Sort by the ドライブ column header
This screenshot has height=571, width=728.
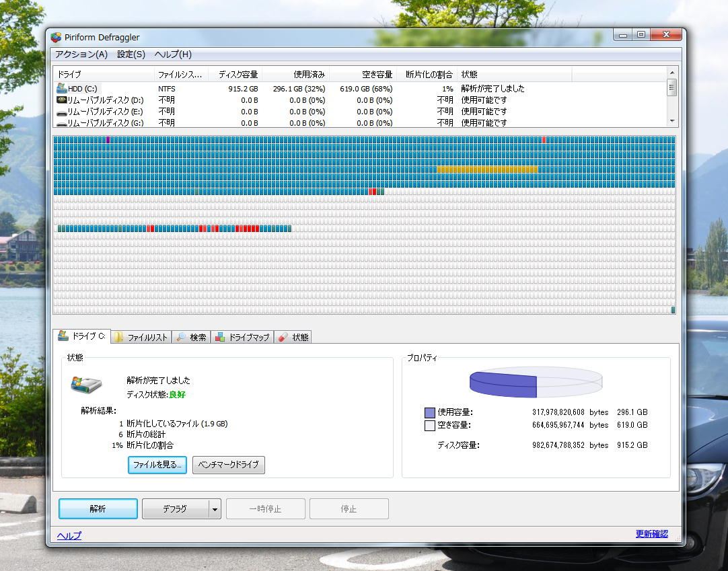pyautogui.click(x=104, y=74)
